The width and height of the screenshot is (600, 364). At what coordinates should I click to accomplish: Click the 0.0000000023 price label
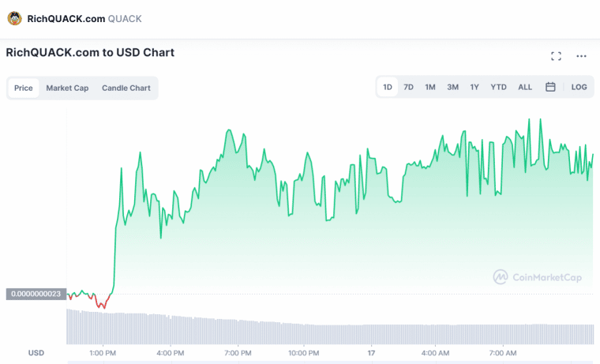click(x=35, y=295)
